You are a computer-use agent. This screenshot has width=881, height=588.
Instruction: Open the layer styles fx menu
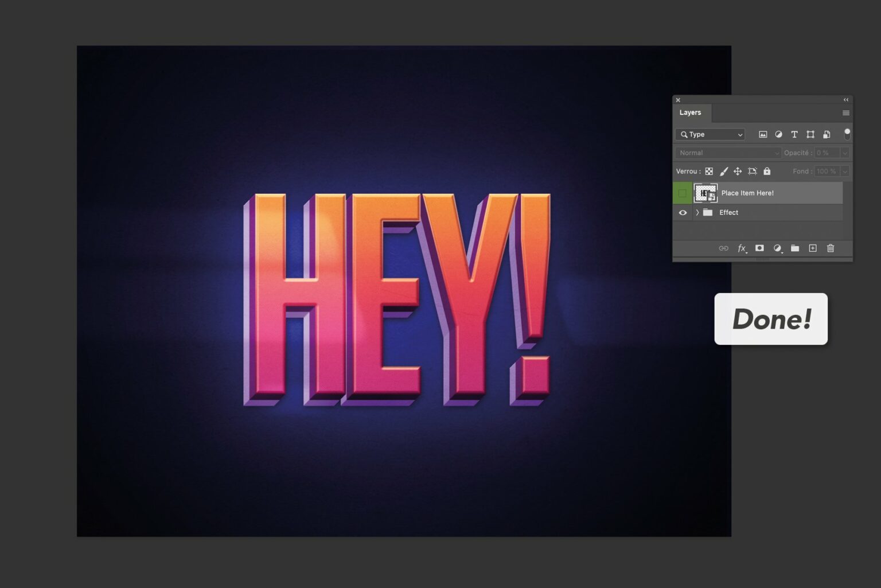(742, 248)
